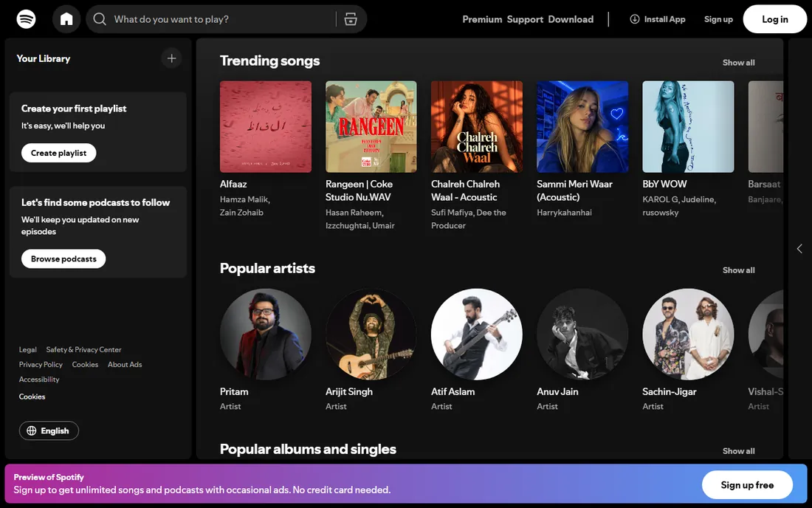Viewport: 812px width, 508px height.
Task: Click 'Your Library' heading
Action: 44,58
